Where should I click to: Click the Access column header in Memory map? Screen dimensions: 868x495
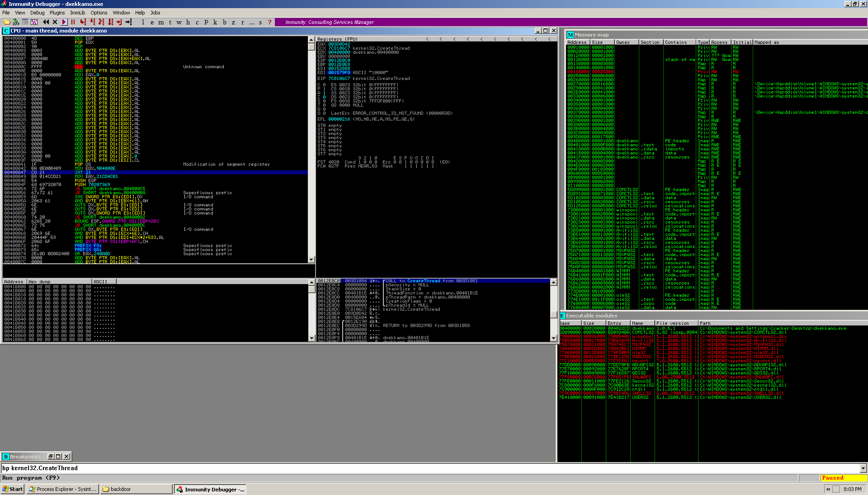pos(720,42)
